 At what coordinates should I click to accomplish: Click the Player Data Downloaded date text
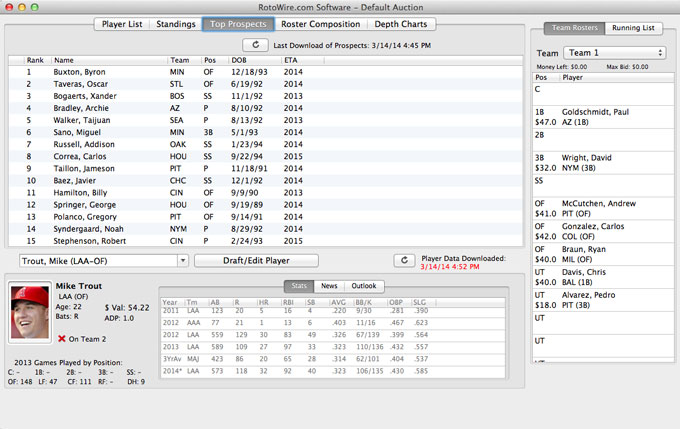point(450,267)
